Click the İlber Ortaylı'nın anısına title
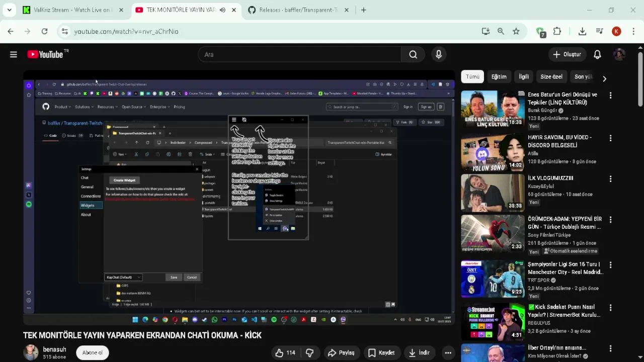The height and width of the screenshot is (362, 644). pos(557,348)
